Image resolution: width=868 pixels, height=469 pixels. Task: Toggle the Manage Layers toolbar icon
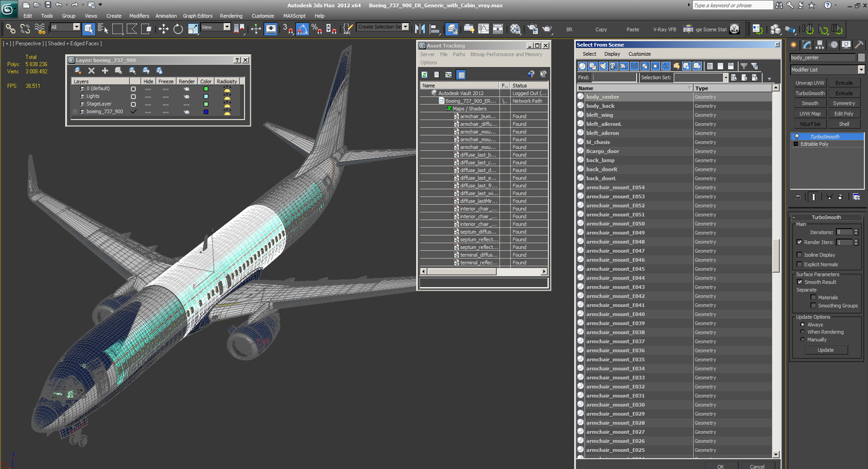(452, 28)
